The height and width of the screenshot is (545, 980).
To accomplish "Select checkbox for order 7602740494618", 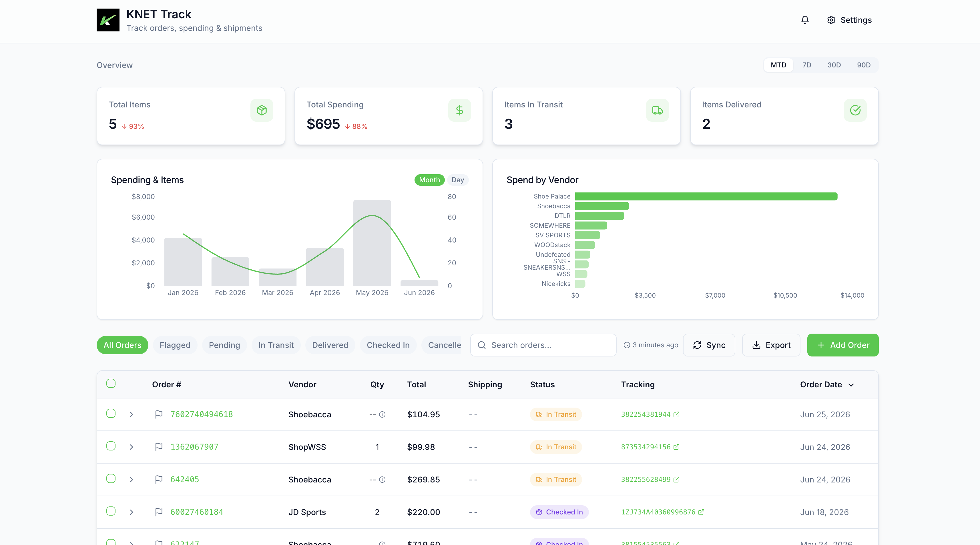I will [111, 413].
